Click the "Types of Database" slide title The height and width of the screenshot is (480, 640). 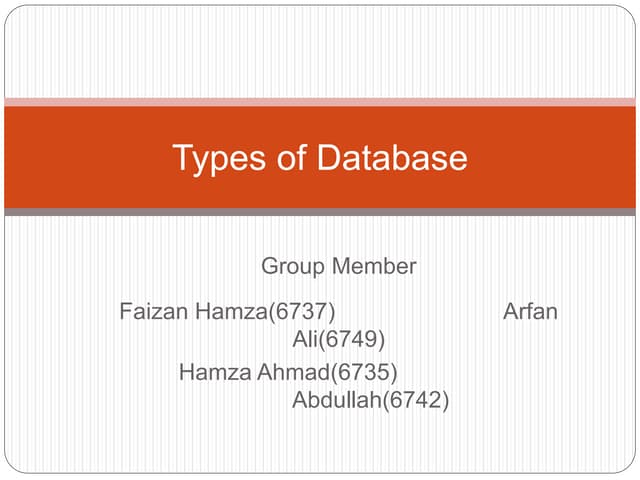pyautogui.click(x=319, y=158)
